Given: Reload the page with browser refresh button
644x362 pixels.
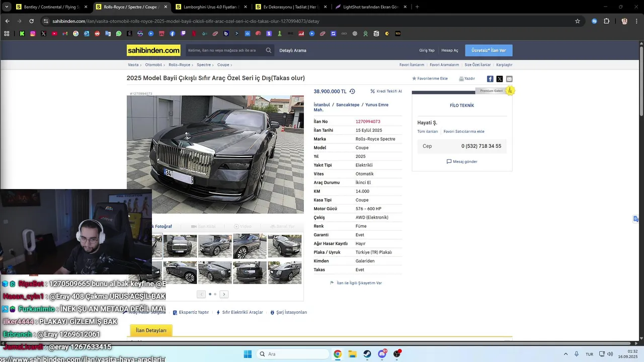Looking at the screenshot, I should pyautogui.click(x=31, y=21).
